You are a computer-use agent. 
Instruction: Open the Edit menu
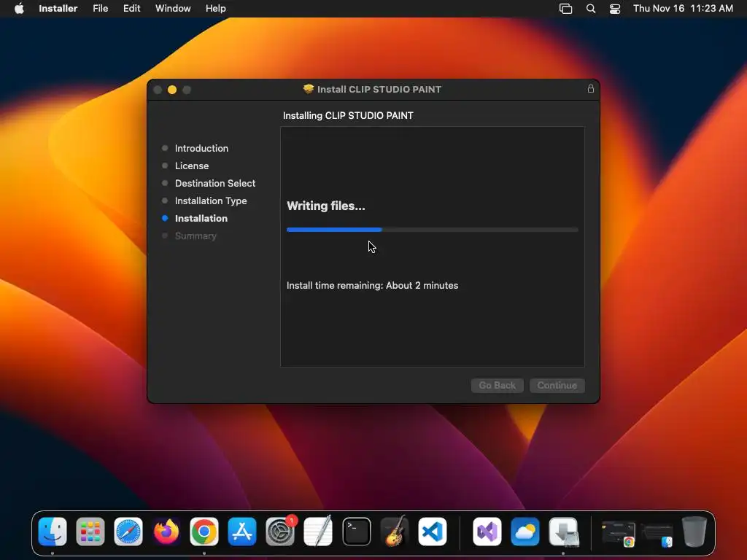pos(131,8)
